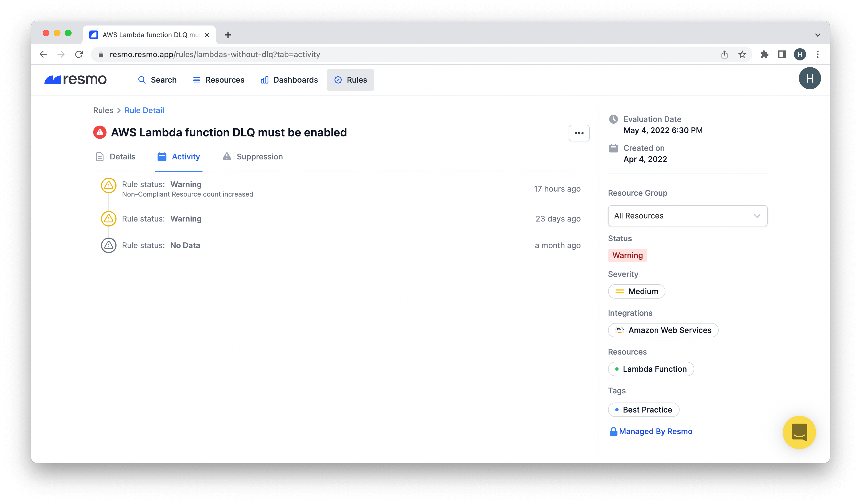Screen dimensions: 861x504
Task: Switch to the Details tab
Action: 116,157
